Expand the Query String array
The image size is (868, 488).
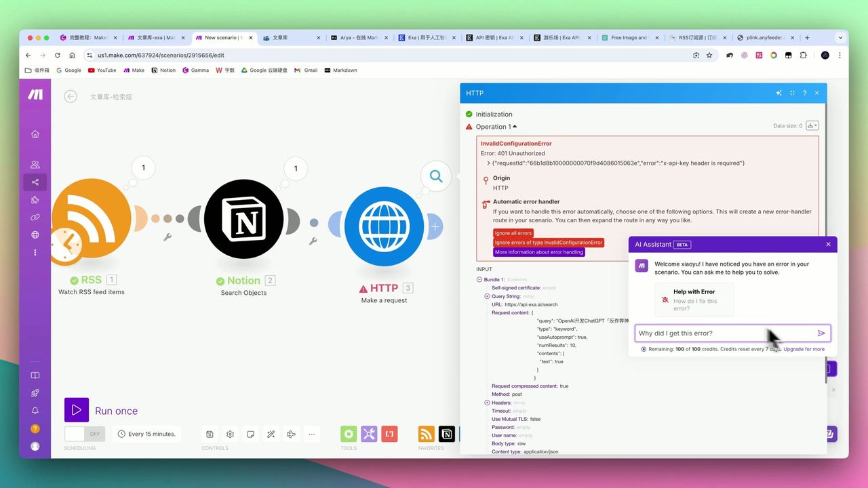coord(487,296)
